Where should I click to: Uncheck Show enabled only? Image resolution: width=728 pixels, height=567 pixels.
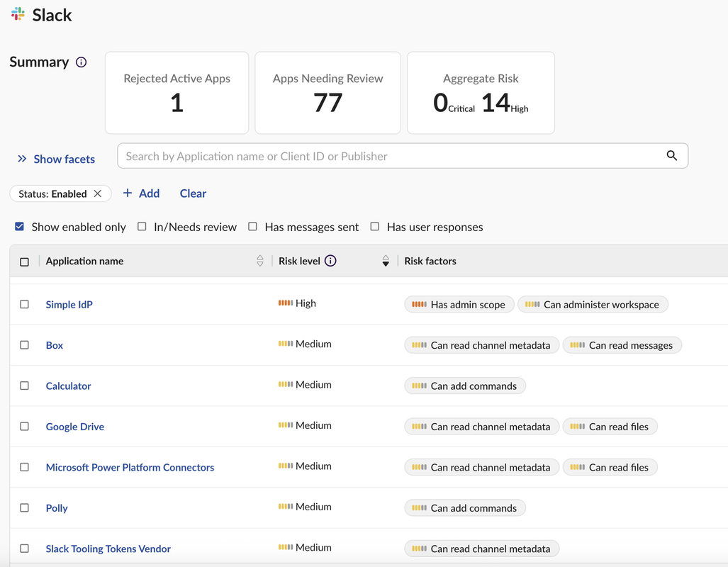click(20, 227)
